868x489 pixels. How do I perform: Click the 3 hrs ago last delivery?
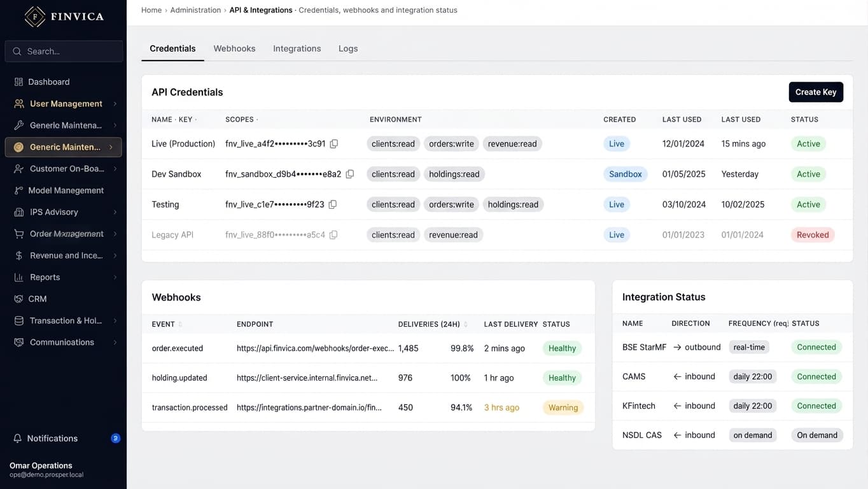coord(501,407)
